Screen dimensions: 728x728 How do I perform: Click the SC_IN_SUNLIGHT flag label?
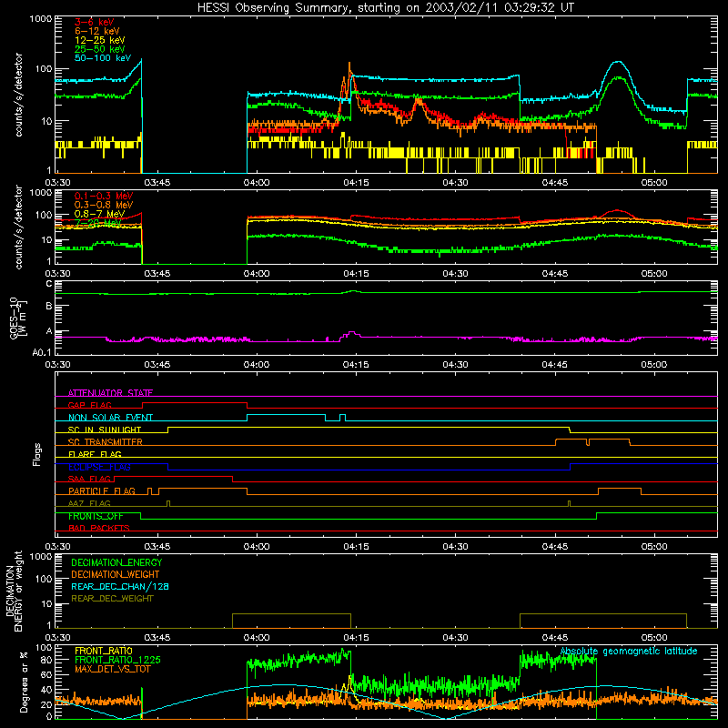coord(105,430)
